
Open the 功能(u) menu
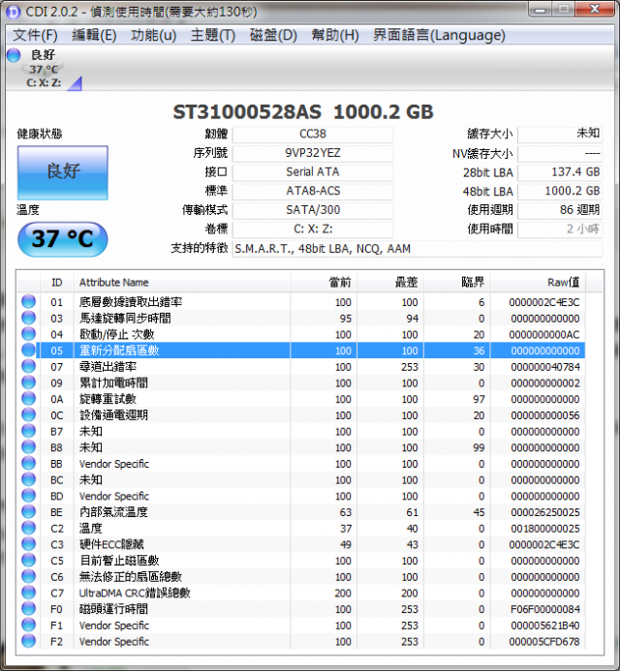(x=153, y=35)
